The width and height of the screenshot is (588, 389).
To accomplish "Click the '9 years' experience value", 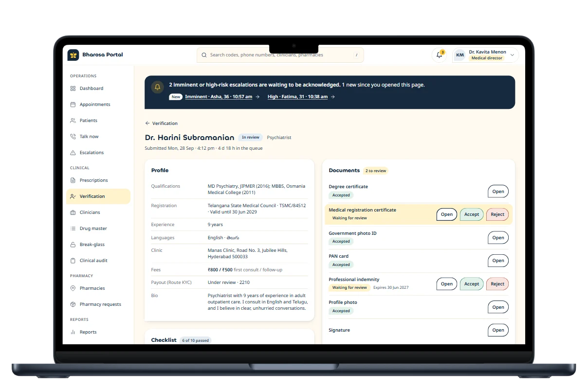I will tap(215, 225).
